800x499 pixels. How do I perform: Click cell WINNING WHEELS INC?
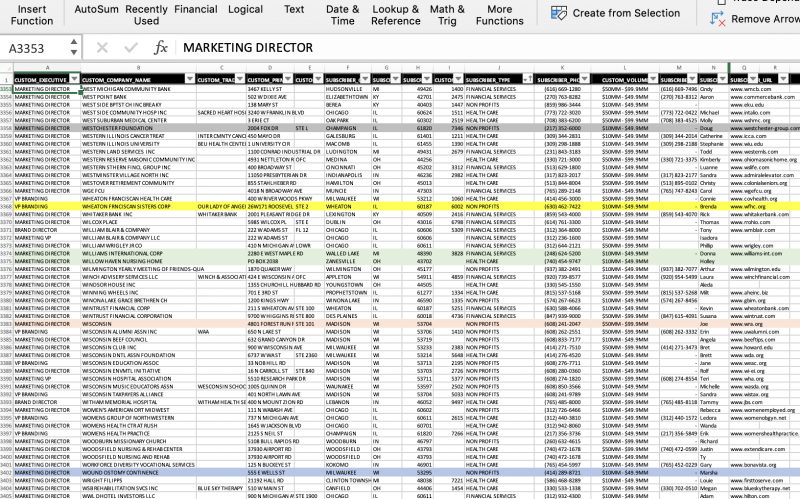pos(138,293)
